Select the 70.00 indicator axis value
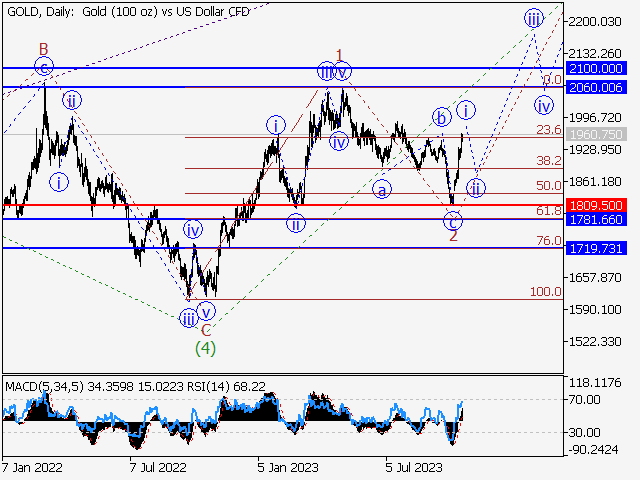 (584, 400)
